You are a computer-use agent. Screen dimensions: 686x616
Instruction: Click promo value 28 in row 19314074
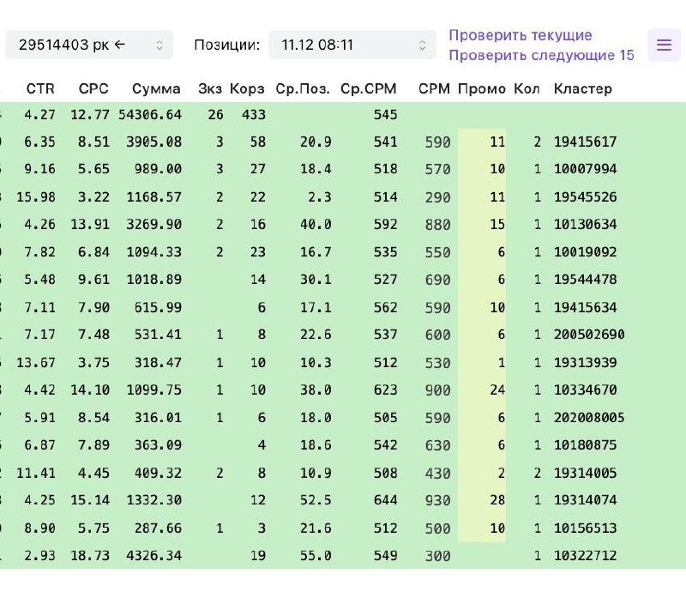(x=497, y=500)
